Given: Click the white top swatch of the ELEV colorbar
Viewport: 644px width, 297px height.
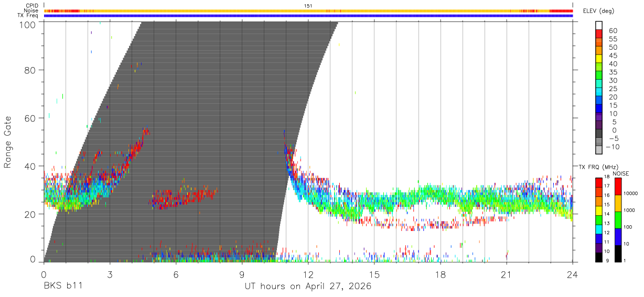Looking at the screenshot, I should click(599, 25).
